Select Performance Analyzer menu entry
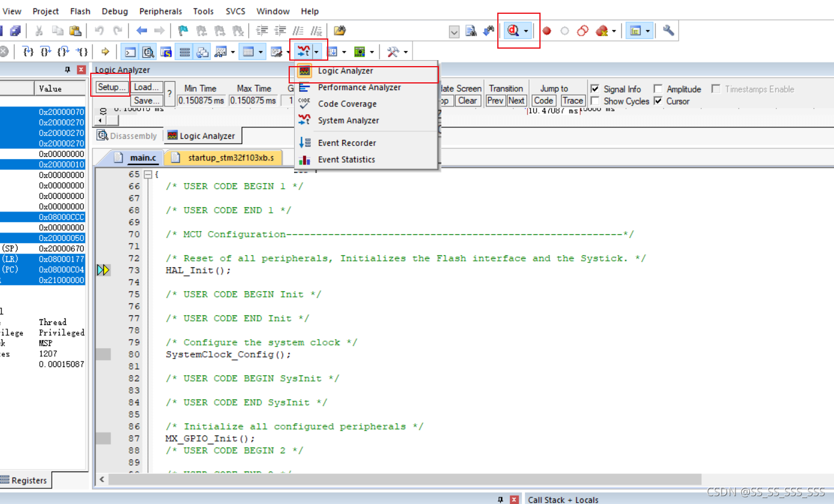Image resolution: width=834 pixels, height=504 pixels. pos(366,87)
